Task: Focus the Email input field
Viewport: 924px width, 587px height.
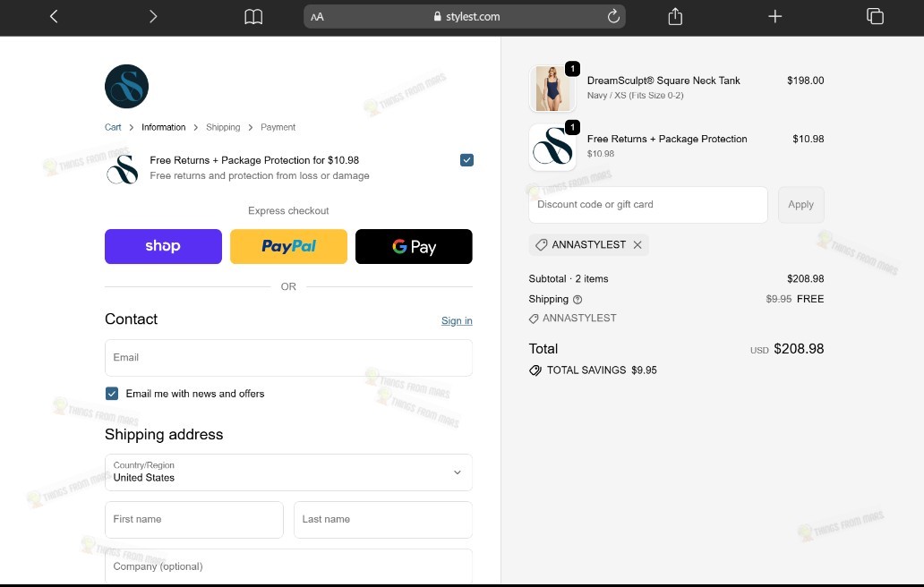Action: click(x=288, y=357)
